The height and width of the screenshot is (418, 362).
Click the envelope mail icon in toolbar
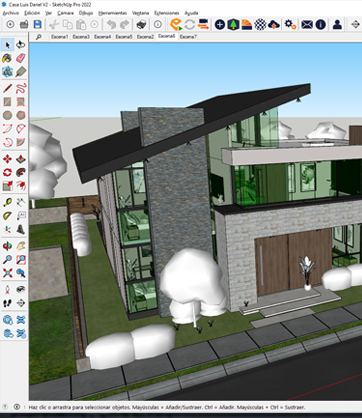[307, 24]
